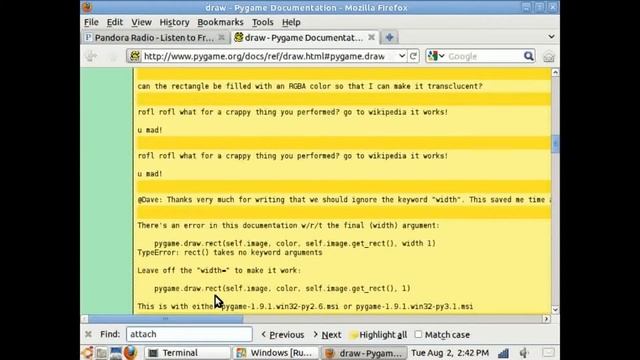This screenshot has width=640, height=360.
Task: Open the clock showing Tue Aug 2, 2:42 PM
Action: [x=450, y=353]
